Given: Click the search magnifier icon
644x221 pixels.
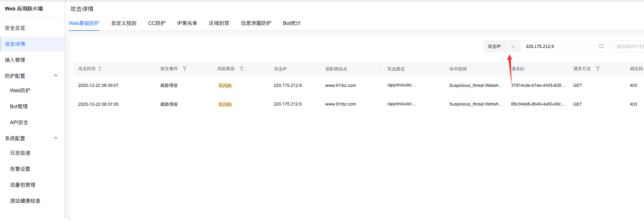Looking at the screenshot, I should coord(601,46).
